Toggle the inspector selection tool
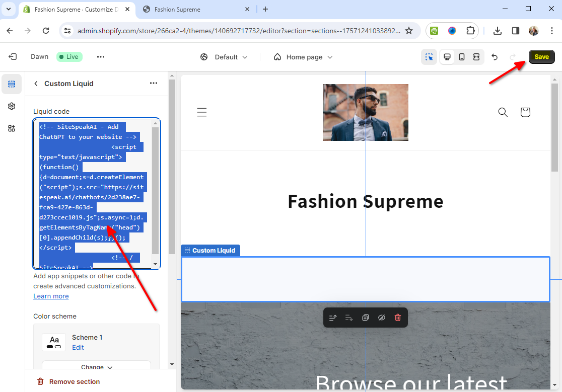The width and height of the screenshot is (562, 392). 429,57
